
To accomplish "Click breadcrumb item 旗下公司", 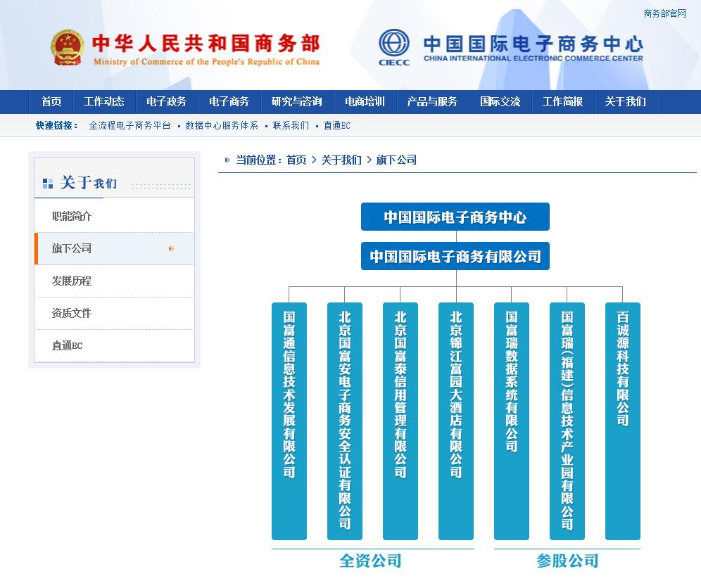I will (396, 160).
